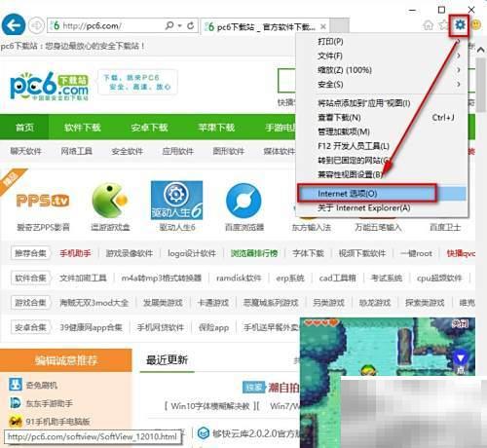The height and width of the screenshot is (448, 487).
Task: Open the 软件下载 navigation tab
Action: 83,128
